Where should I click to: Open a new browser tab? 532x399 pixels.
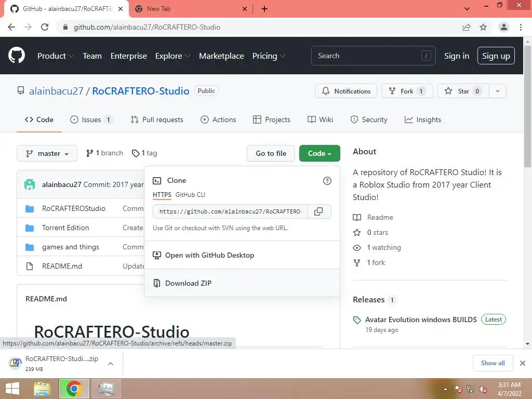[x=264, y=9]
